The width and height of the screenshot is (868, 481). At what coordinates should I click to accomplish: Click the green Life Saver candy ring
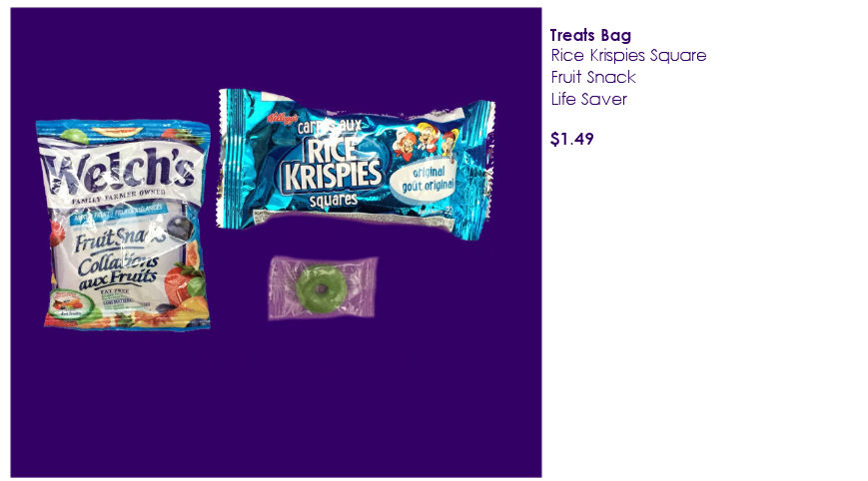click(x=321, y=289)
